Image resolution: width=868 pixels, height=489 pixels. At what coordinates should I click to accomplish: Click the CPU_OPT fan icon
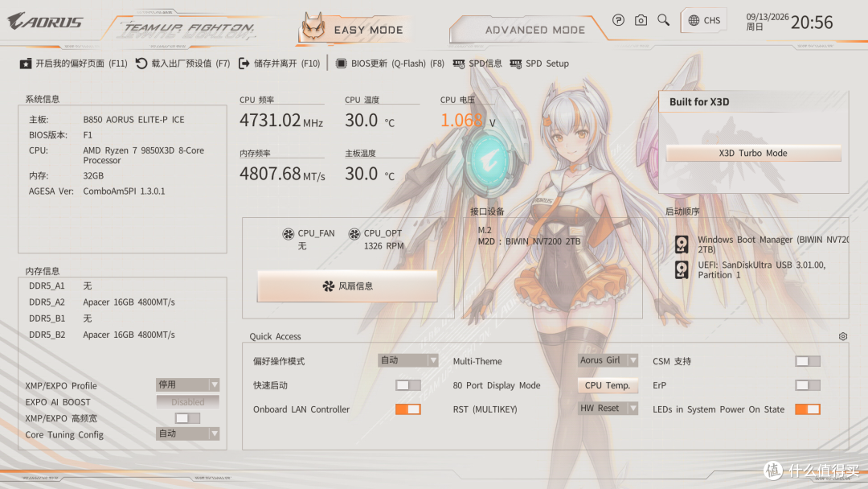click(354, 234)
